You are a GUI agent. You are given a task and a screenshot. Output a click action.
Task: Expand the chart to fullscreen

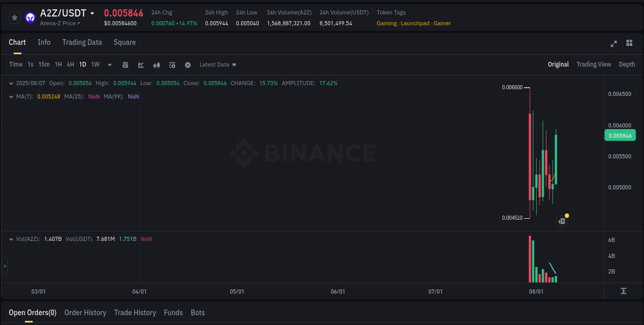[x=613, y=44]
